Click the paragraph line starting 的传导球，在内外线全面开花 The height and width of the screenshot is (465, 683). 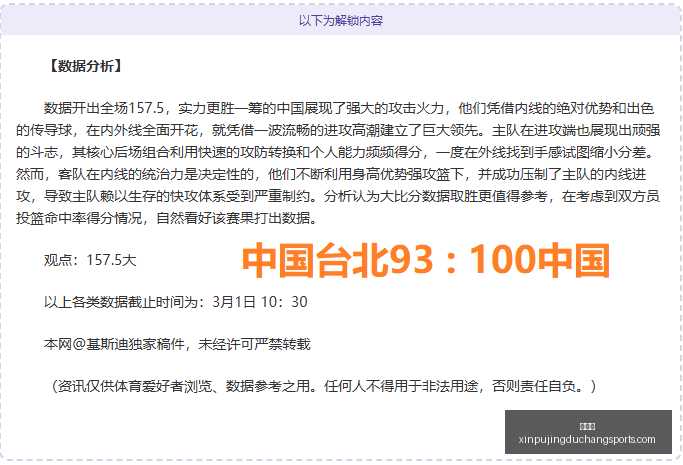point(338,130)
